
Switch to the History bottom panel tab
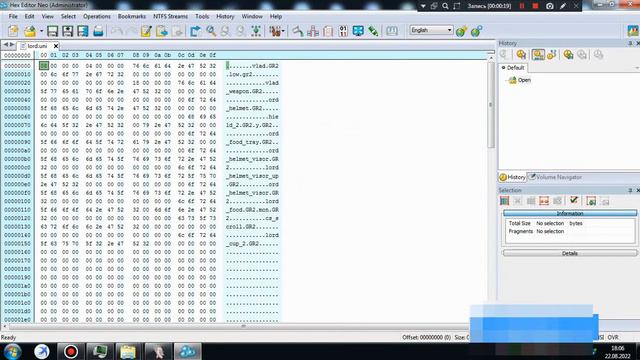point(513,177)
